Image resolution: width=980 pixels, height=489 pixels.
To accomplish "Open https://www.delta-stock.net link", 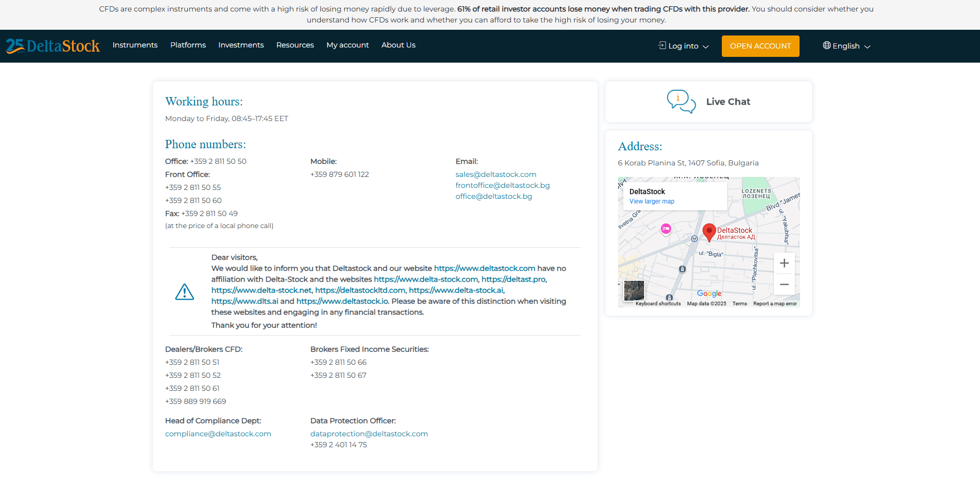I will (x=261, y=290).
